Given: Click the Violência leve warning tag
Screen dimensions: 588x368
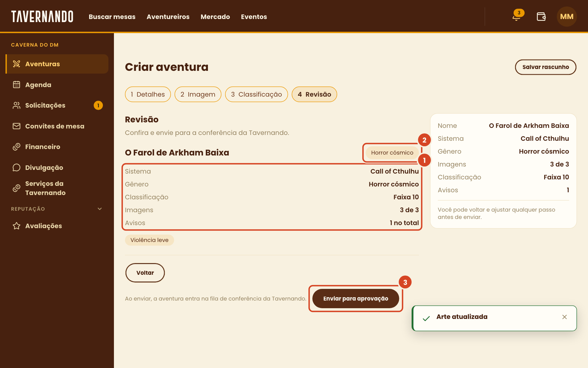Looking at the screenshot, I should click(149, 240).
